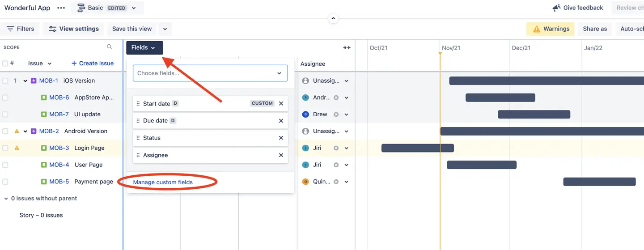Click the Manage custom fields link
Image resolution: width=644 pixels, height=250 pixels.
point(163,182)
